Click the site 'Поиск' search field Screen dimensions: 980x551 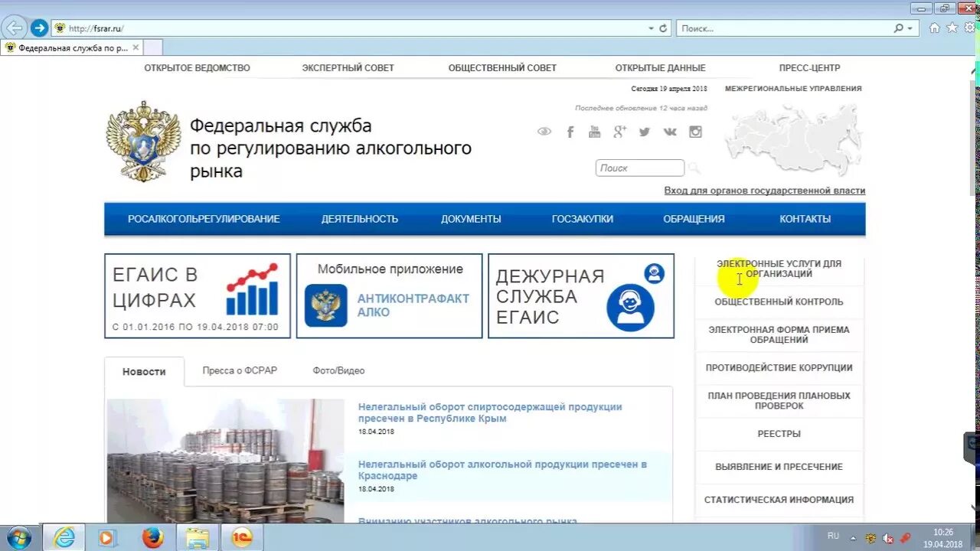coord(640,168)
